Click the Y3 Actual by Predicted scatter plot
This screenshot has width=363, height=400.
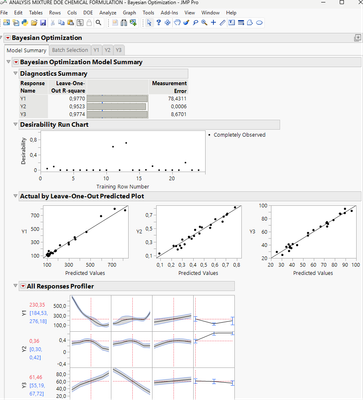tap(313, 232)
